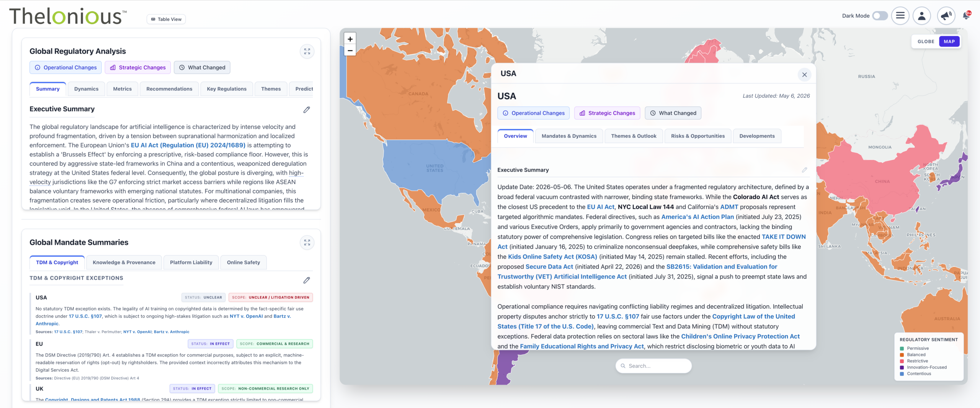
Task: Select the Knowledge & Provenance tab
Action: [x=124, y=262]
